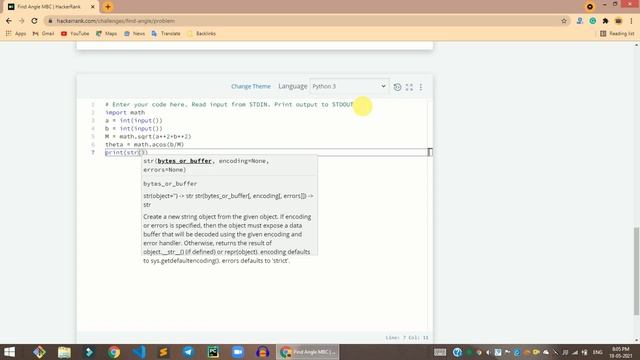Close the Find Angle MBC tab
640x360 pixels.
(x=93, y=7)
